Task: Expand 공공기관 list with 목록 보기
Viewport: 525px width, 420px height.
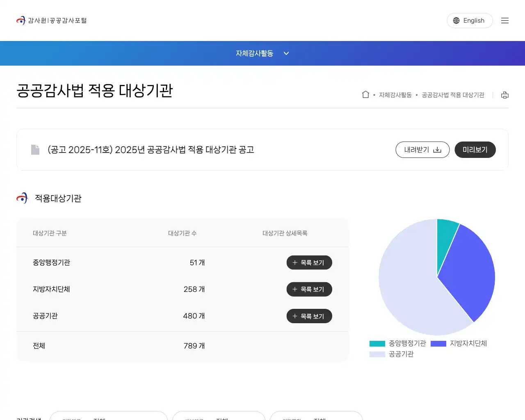Action: [309, 316]
